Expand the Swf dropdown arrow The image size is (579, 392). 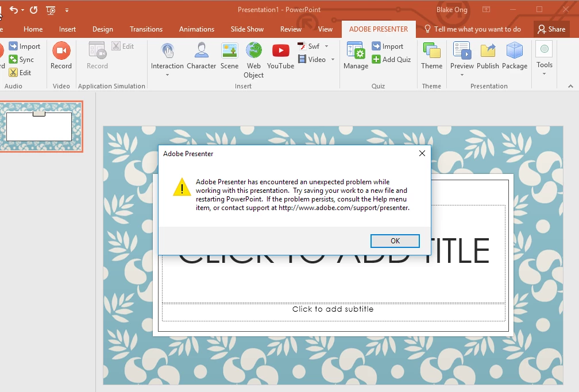click(326, 46)
